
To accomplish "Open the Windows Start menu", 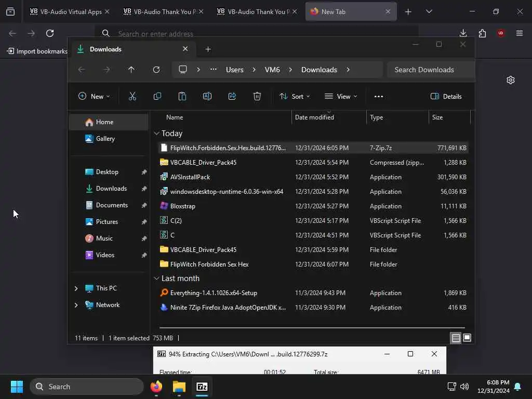I will click(x=17, y=387).
